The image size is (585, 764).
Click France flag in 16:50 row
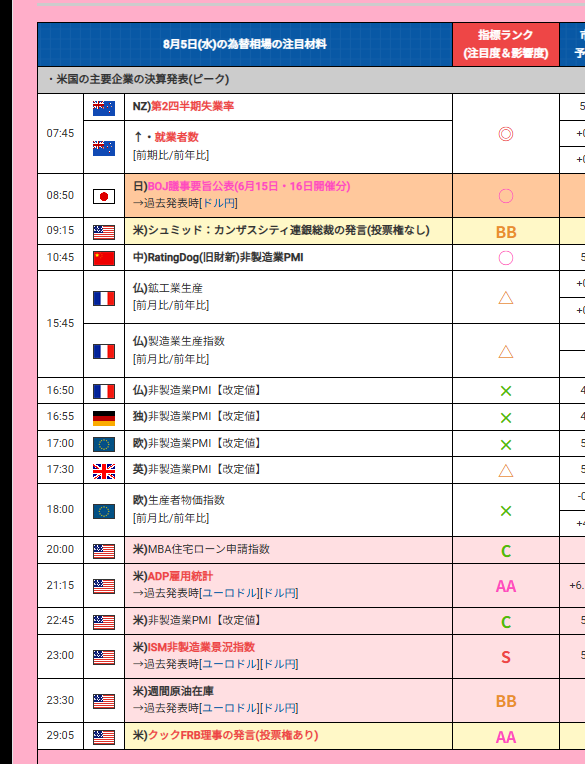[x=104, y=391]
